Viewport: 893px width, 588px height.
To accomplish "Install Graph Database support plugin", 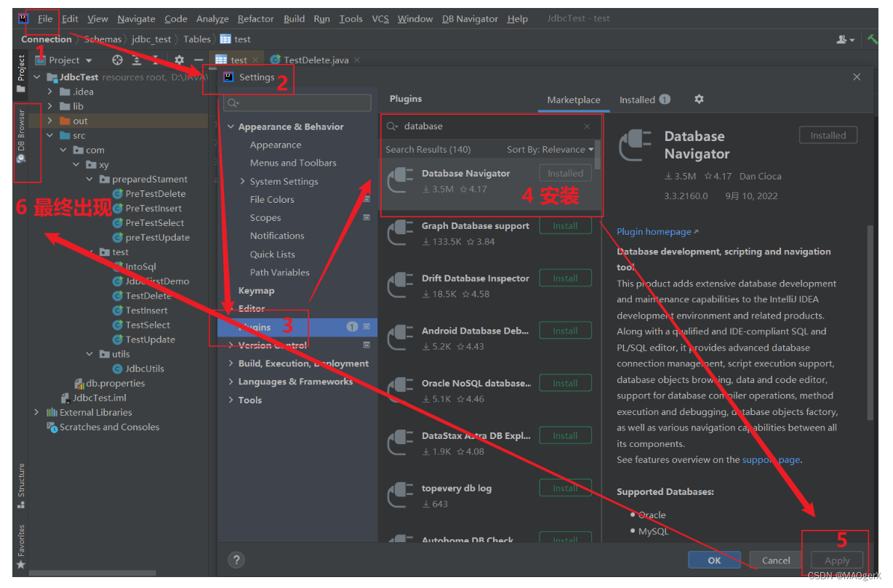I will (565, 226).
